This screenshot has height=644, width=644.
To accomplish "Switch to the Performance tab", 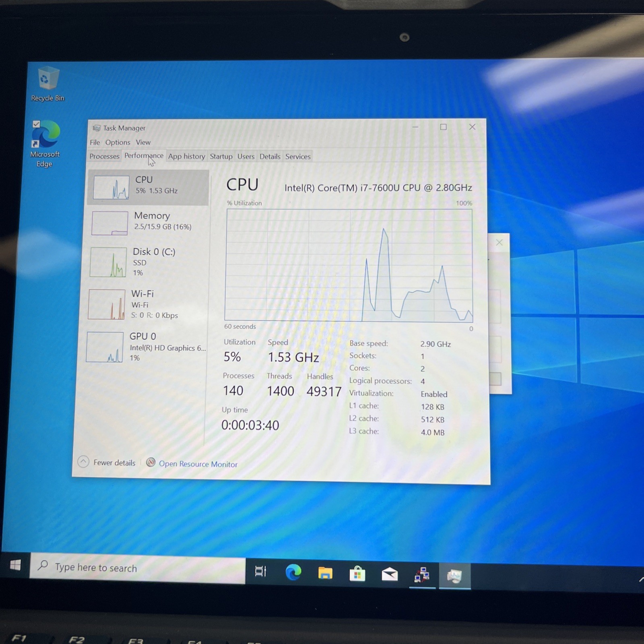I will point(144,156).
